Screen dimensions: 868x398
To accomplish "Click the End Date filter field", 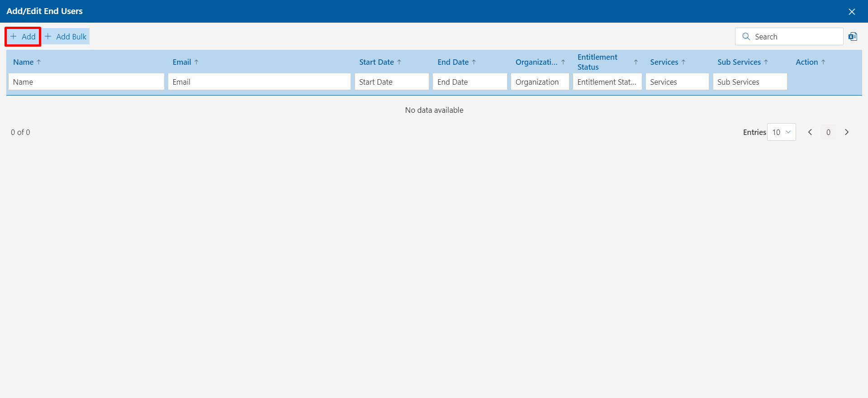I will [x=470, y=82].
